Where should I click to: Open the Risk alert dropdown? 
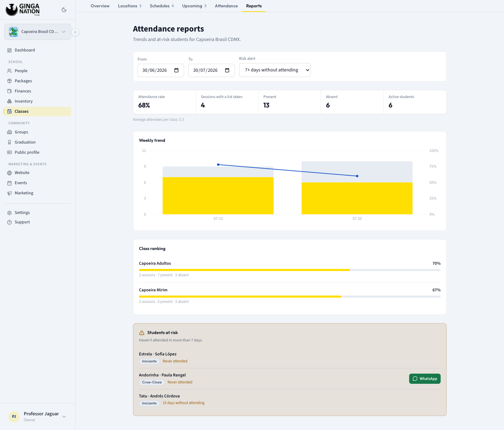point(275,70)
